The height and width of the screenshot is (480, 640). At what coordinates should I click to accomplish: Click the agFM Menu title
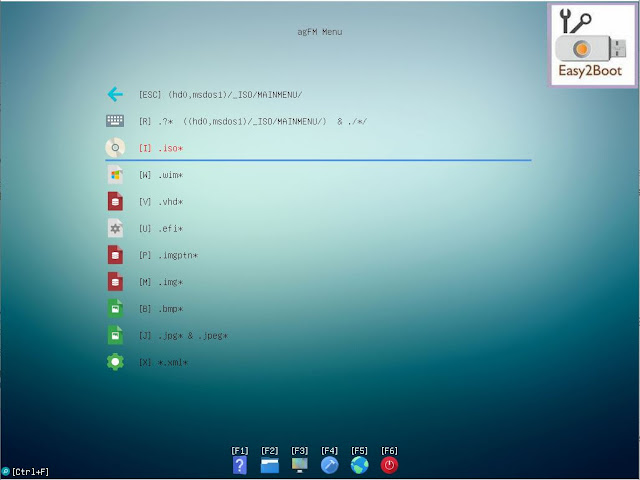point(320,32)
